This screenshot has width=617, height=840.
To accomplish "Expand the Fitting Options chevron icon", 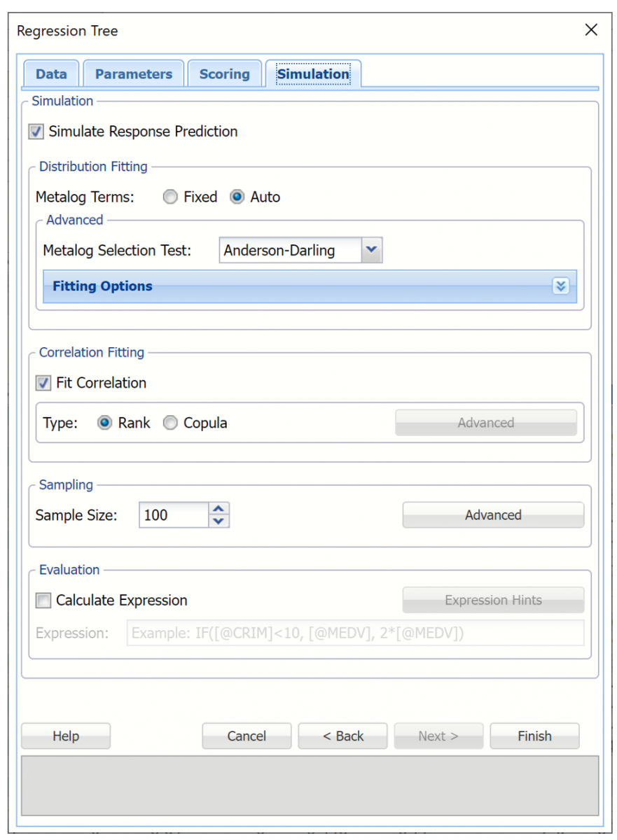I will click(560, 286).
